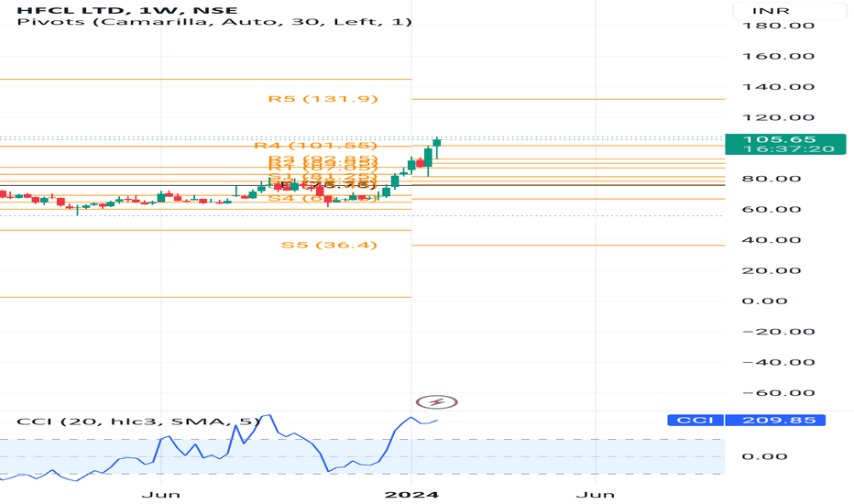Viewport: 854px width, 504px height.
Task: Click the R5 (131.9) pivot label
Action: [x=323, y=99]
